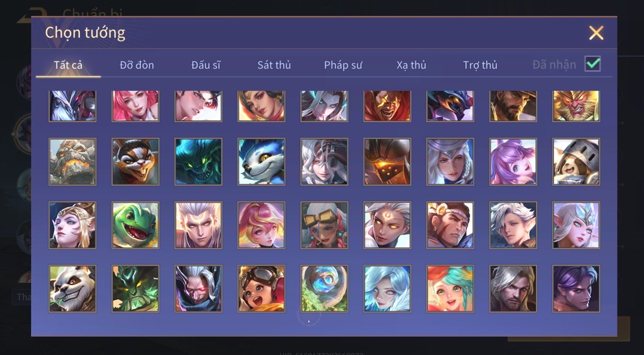644x355 pixels.
Task: Select the blue and white wolf hero
Action: coord(261,161)
